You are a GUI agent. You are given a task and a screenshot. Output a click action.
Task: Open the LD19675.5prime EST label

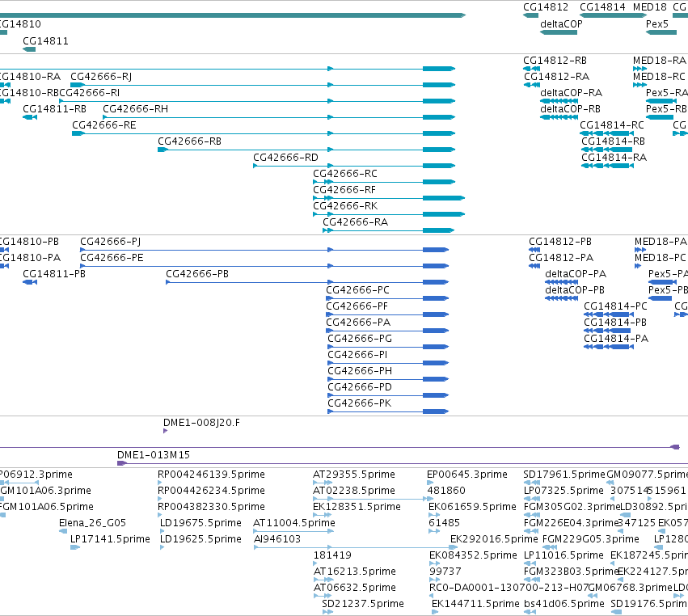(200, 523)
